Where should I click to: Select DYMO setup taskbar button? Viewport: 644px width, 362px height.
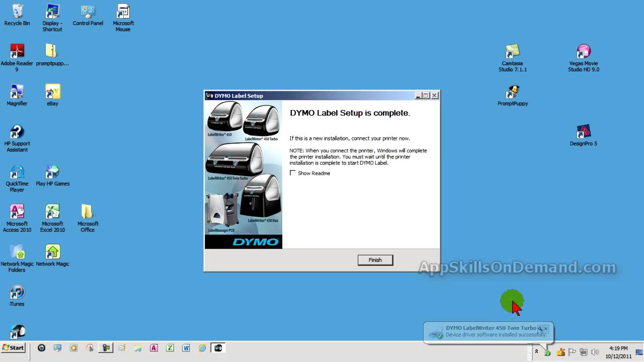click(x=218, y=347)
